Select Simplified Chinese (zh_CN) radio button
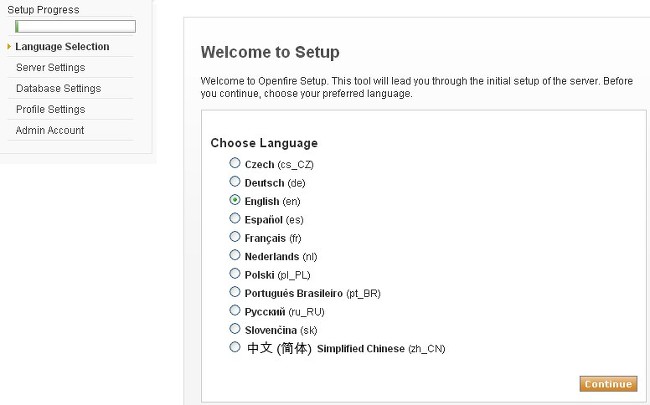Image resolution: width=650 pixels, height=405 pixels. coord(235,347)
